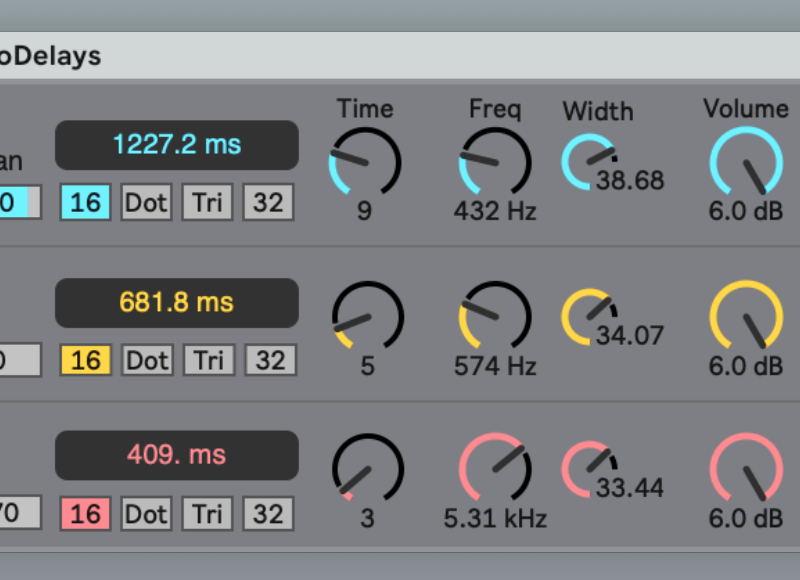Click the 1227.2 ms delay time display
This screenshot has width=800, height=580.
[x=177, y=145]
